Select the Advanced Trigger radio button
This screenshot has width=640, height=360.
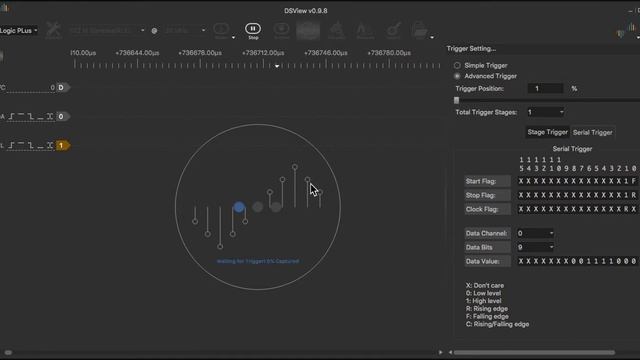point(457,76)
